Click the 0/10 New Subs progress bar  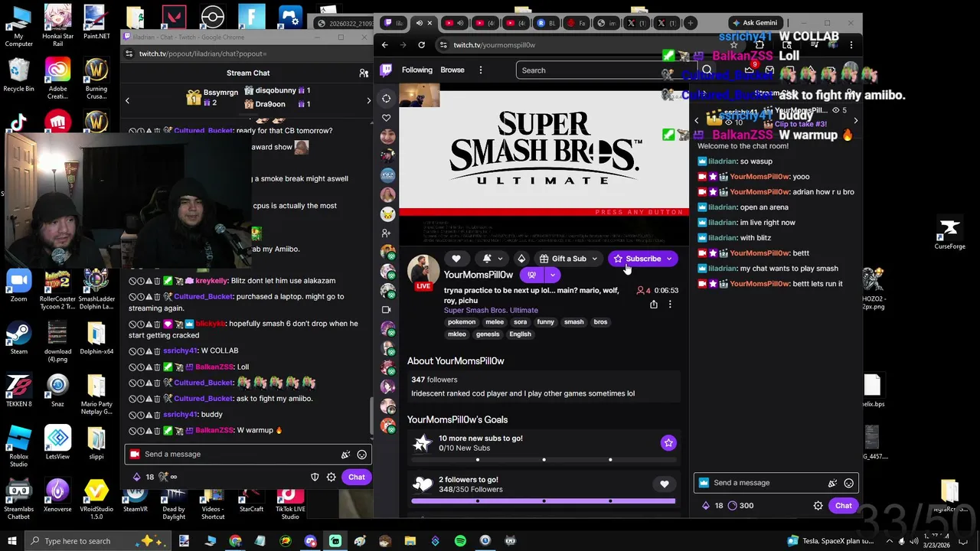pos(544,460)
